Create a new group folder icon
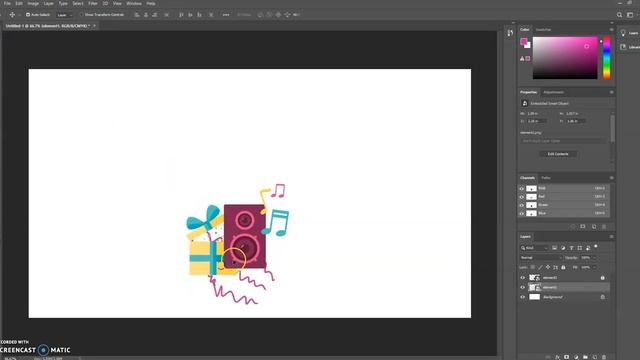This screenshot has height=360, width=640. (x=585, y=357)
